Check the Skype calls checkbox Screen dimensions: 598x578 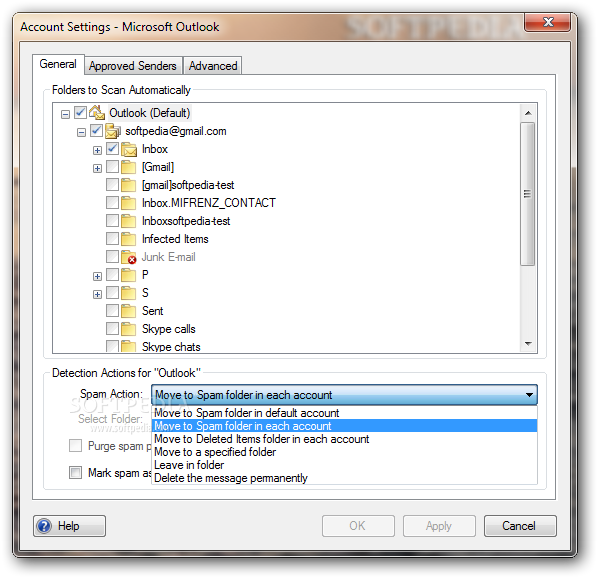[x=113, y=328]
